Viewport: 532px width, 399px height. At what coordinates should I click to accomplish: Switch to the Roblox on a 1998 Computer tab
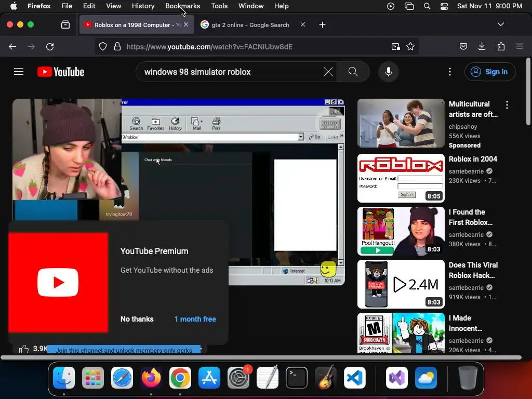tap(137, 25)
